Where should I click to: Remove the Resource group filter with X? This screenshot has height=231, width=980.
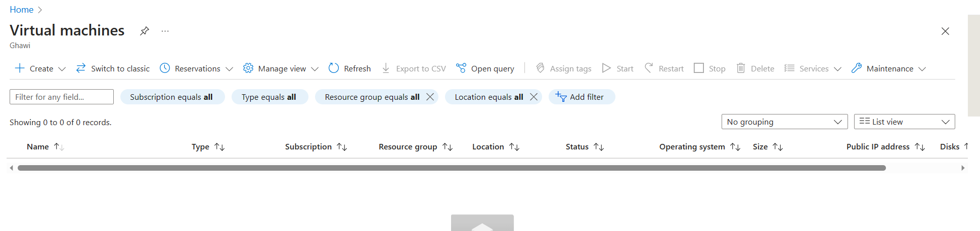430,97
